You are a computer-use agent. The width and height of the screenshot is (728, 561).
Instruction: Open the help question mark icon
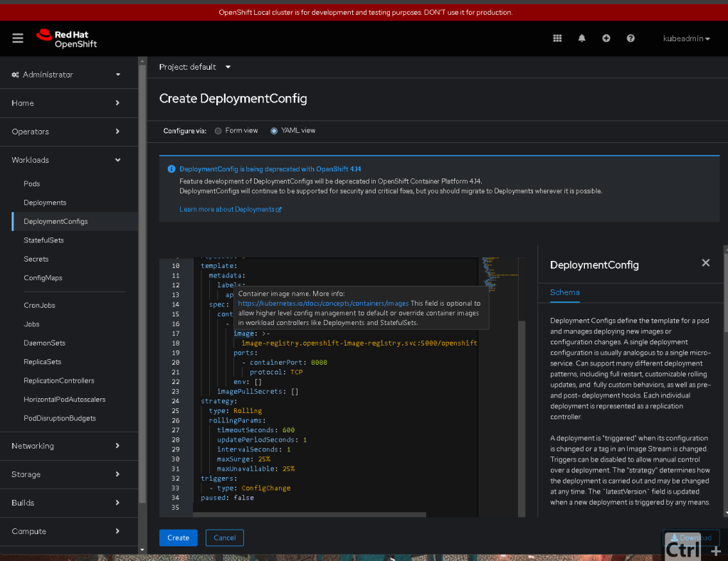pos(631,38)
